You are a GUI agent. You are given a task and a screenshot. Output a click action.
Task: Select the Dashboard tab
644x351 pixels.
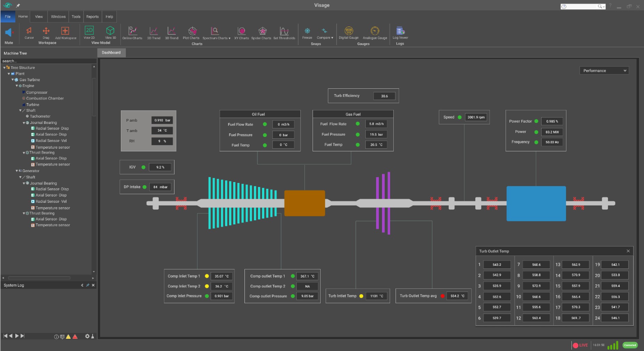(111, 52)
